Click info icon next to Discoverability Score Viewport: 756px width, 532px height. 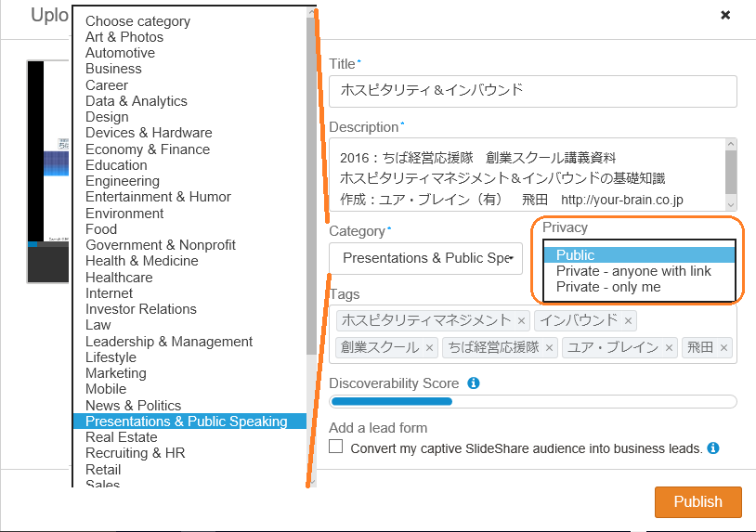(x=474, y=383)
